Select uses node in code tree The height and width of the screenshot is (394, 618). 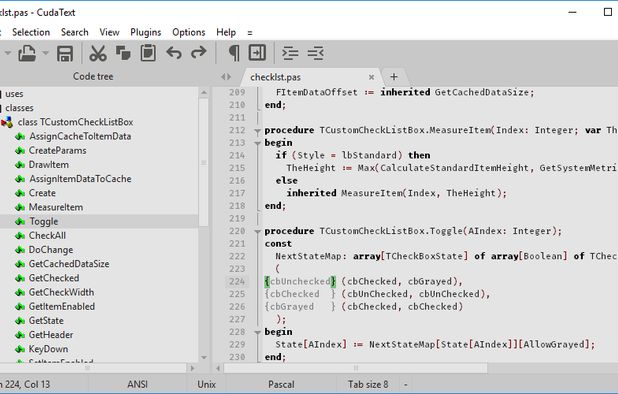click(14, 94)
